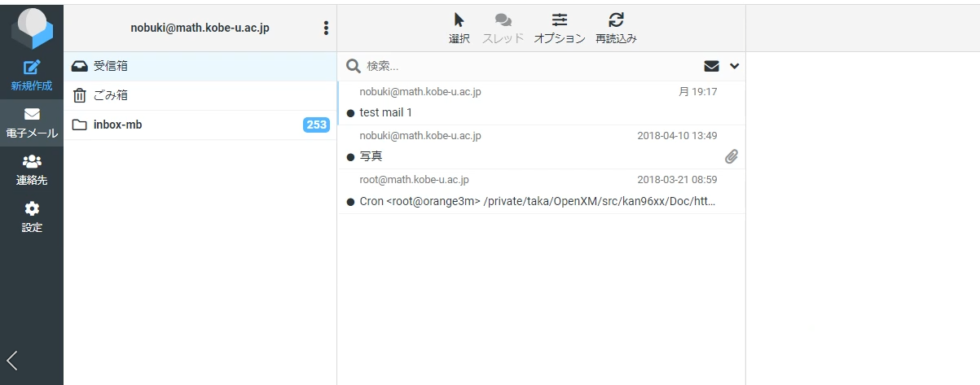Screen dimensions: 980x385
Task: Open the 新規作成 compose button
Action: click(32, 76)
